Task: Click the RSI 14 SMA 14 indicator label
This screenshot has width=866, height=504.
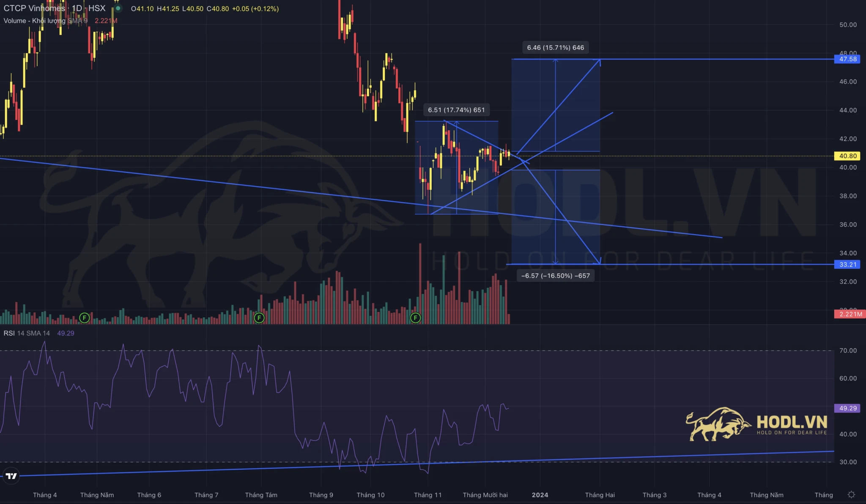Action: click(27, 333)
